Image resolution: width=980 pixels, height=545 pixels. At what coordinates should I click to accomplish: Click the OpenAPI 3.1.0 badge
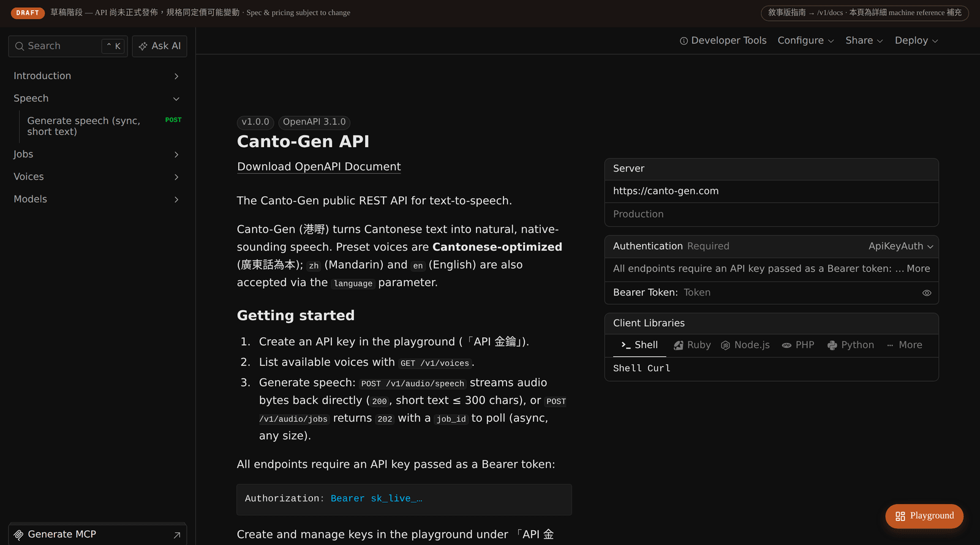(x=314, y=122)
